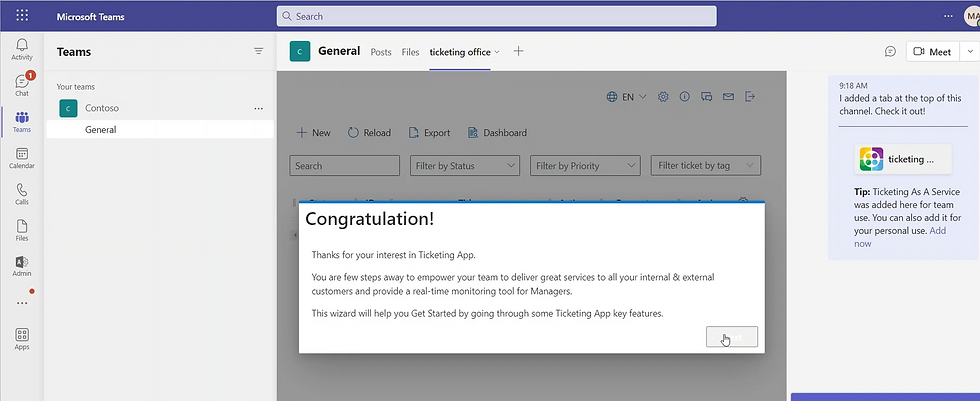Start a meeting with Meet button
Screen dimensions: 980x401
932,52
